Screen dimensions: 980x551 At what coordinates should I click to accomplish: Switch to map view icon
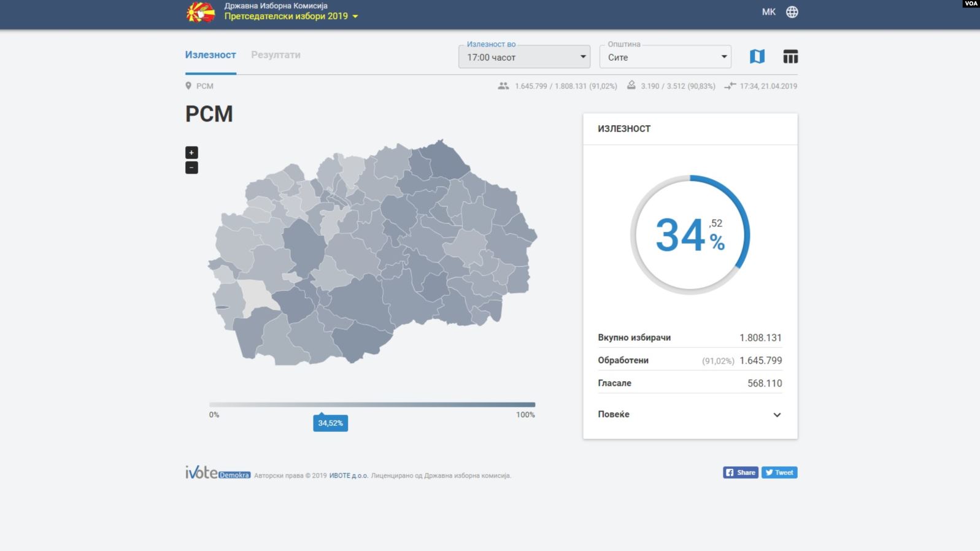pos(757,56)
